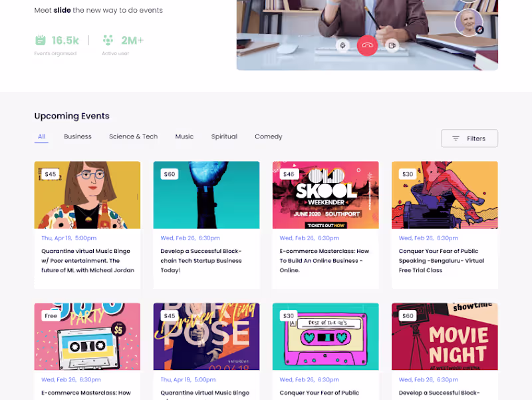This screenshot has width=532, height=400.
Task: Show Spiritual events tab
Action: click(x=224, y=136)
